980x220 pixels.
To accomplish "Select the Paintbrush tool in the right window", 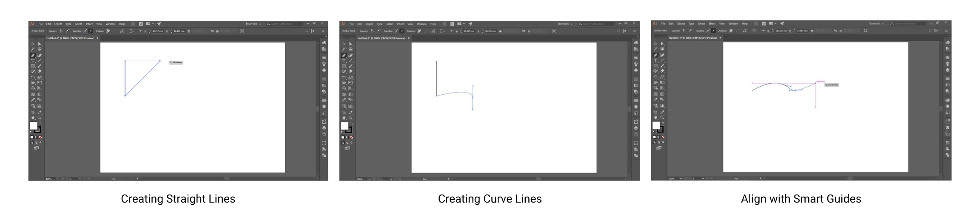I will tap(662, 66).
